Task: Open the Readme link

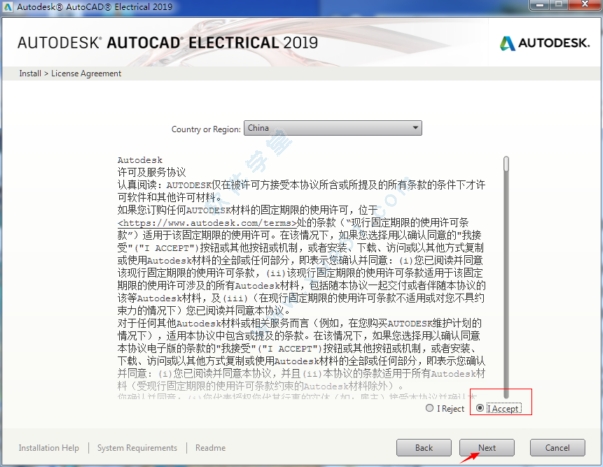Action: (x=210, y=447)
